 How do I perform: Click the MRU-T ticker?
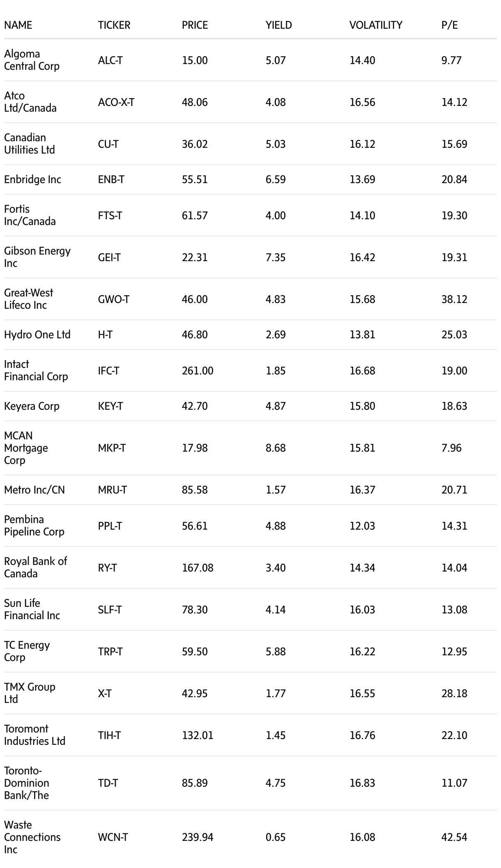(113, 490)
